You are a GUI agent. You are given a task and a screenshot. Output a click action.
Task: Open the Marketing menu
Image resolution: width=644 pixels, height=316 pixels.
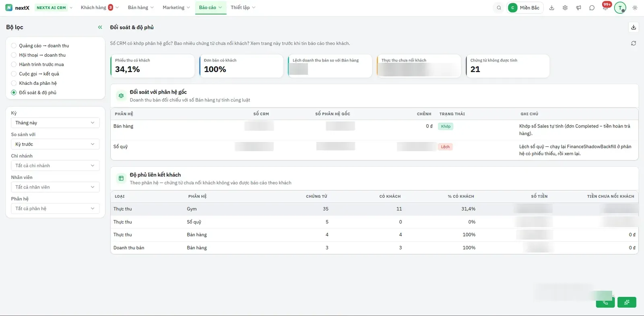[x=176, y=7]
